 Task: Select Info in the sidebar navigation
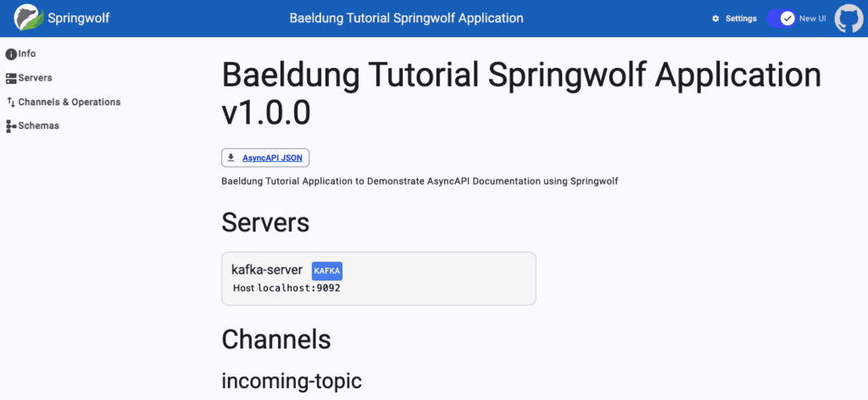20,54
